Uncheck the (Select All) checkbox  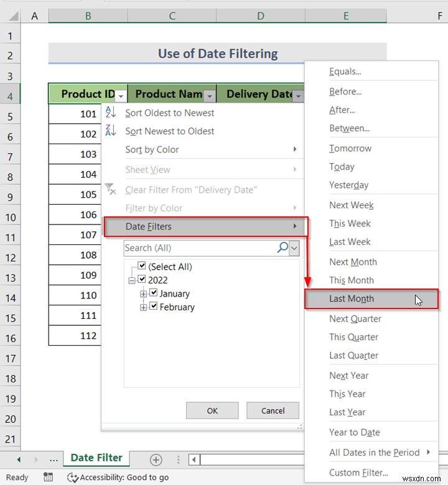(142, 266)
